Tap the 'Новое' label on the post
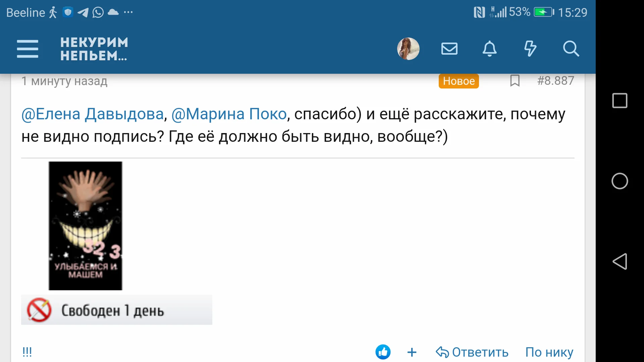 click(x=459, y=81)
